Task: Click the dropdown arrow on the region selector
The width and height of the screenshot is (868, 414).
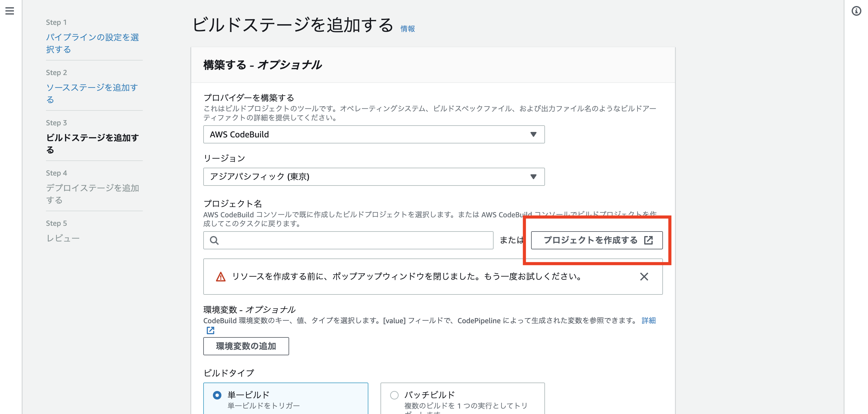Action: (533, 177)
